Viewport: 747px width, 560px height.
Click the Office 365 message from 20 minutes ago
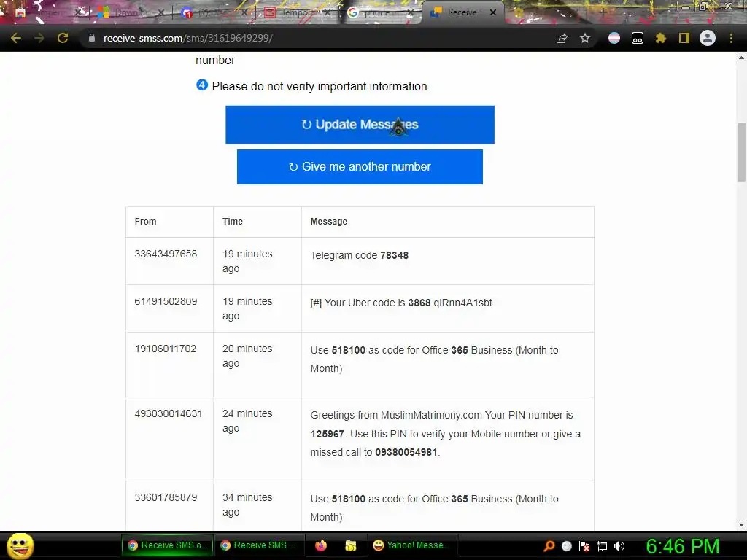[x=434, y=359]
